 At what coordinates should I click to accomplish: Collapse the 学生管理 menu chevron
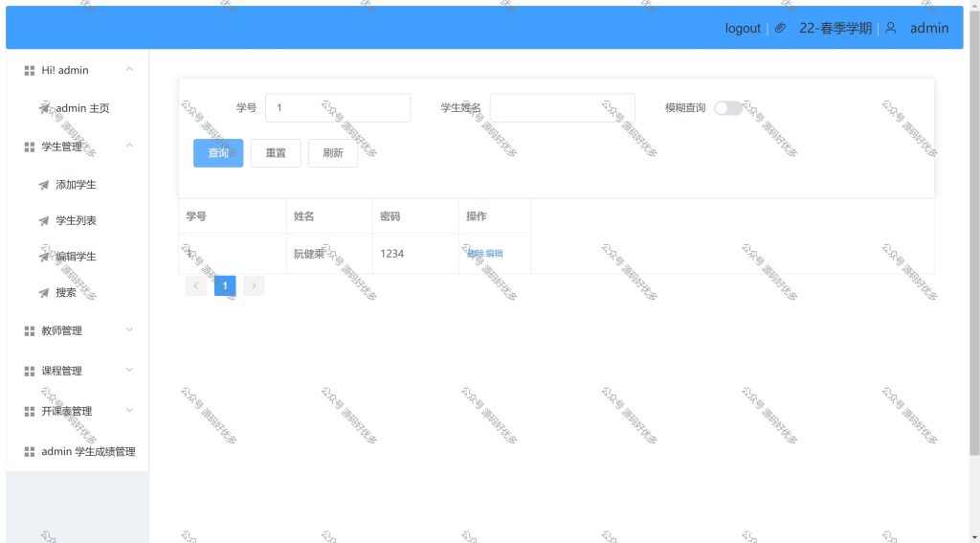129,146
